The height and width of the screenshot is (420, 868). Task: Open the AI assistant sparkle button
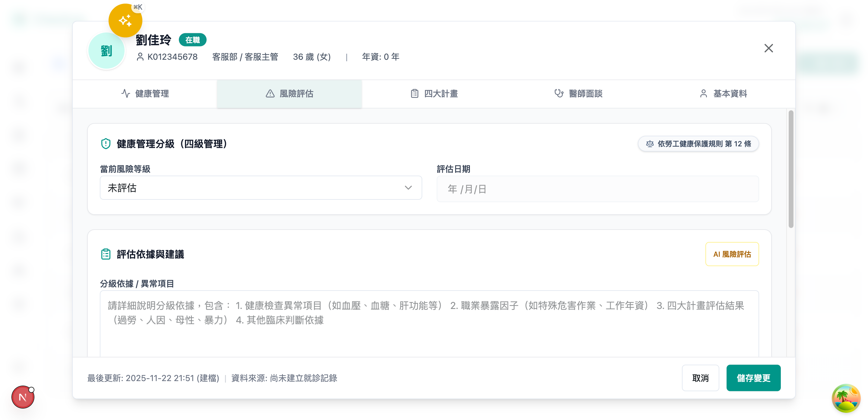125,21
